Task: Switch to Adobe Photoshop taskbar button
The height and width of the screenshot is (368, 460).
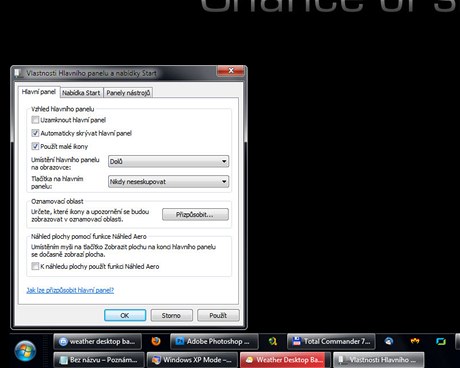Action: (214, 341)
